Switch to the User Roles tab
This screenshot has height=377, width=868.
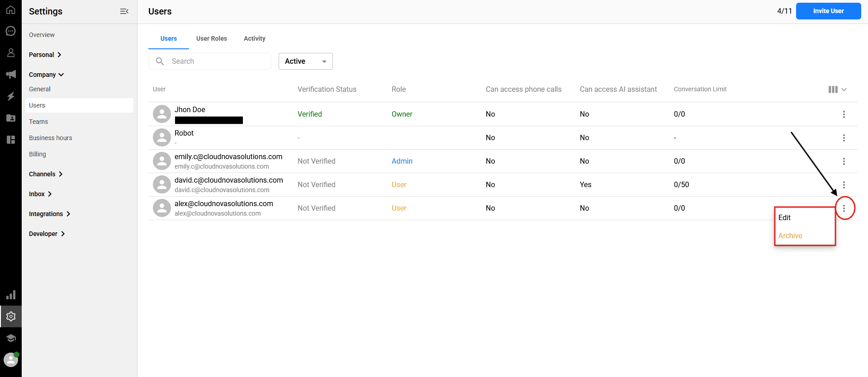pyautogui.click(x=211, y=38)
